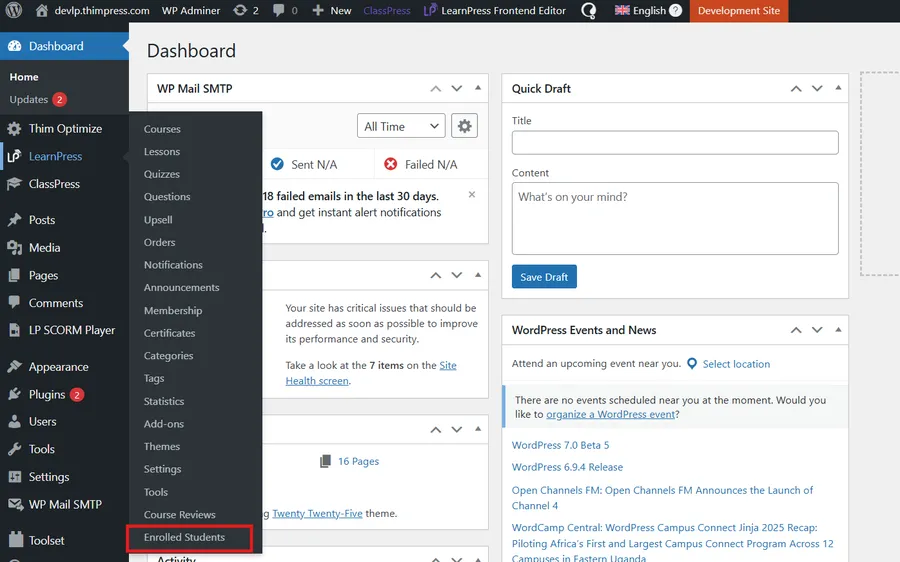Click the Appearance brush icon in sidebar
The width and height of the screenshot is (900, 562).
pyautogui.click(x=14, y=366)
